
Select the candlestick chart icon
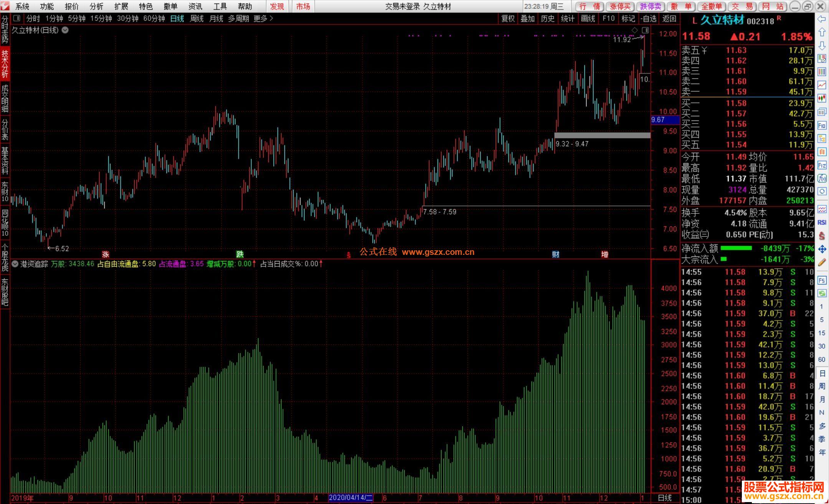coord(822,98)
